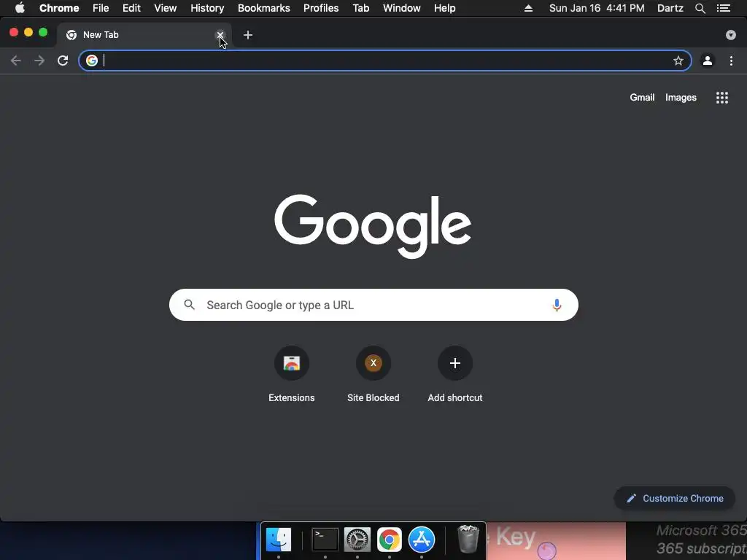
Task: Open Notification Center list icon
Action: coord(723,8)
